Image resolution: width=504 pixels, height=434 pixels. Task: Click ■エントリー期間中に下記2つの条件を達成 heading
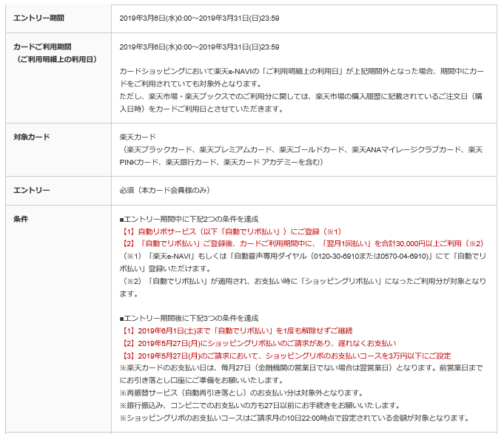coord(189,220)
